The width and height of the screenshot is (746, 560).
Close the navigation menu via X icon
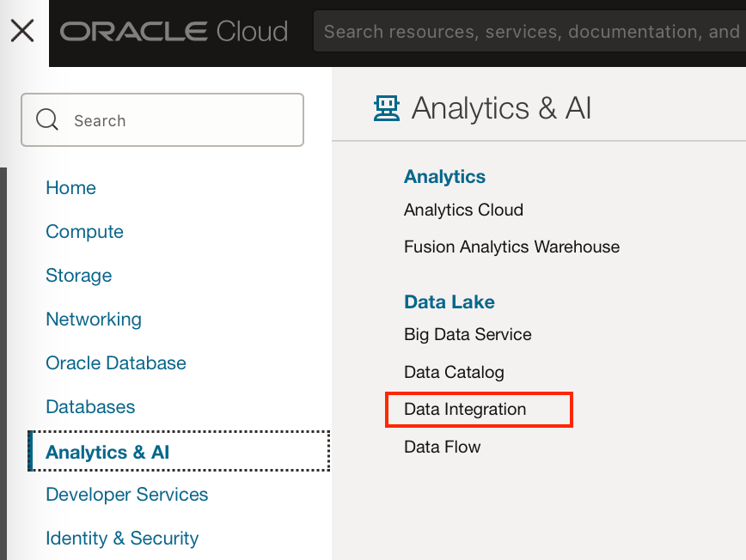pyautogui.click(x=22, y=31)
